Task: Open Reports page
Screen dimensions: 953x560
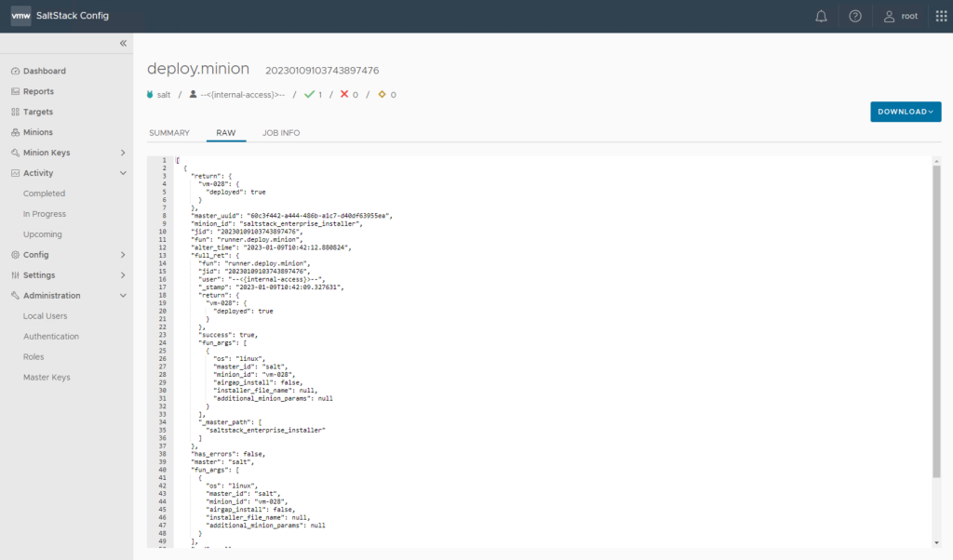Action: [x=38, y=91]
